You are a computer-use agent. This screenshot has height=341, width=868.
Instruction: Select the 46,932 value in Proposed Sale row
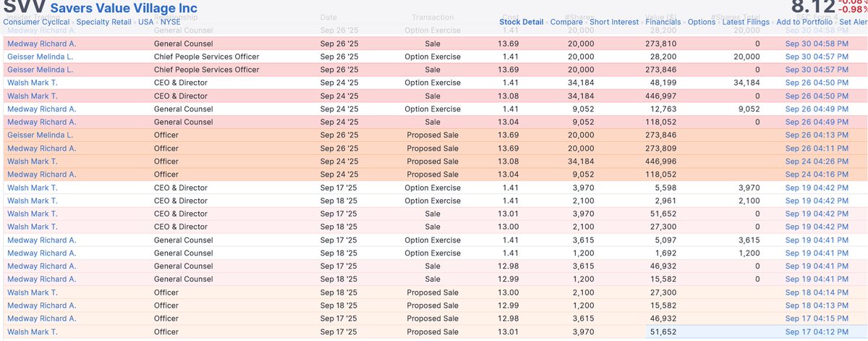point(663,318)
